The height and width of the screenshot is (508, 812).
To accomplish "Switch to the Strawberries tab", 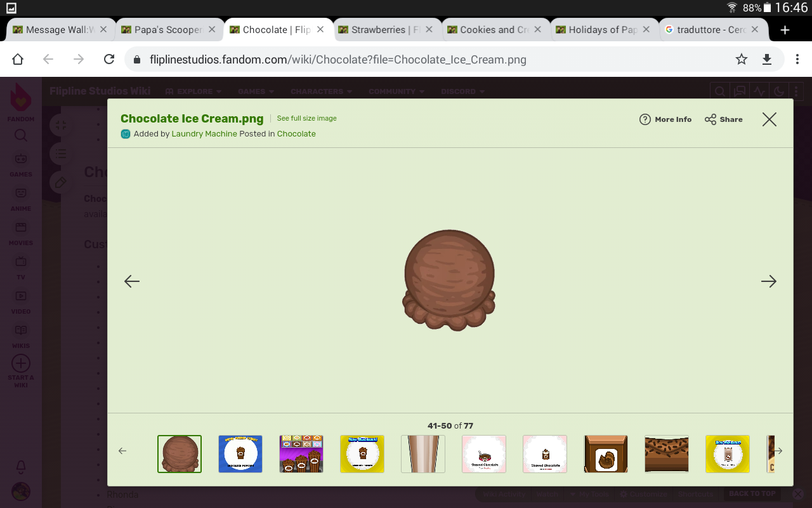I will 386,30.
